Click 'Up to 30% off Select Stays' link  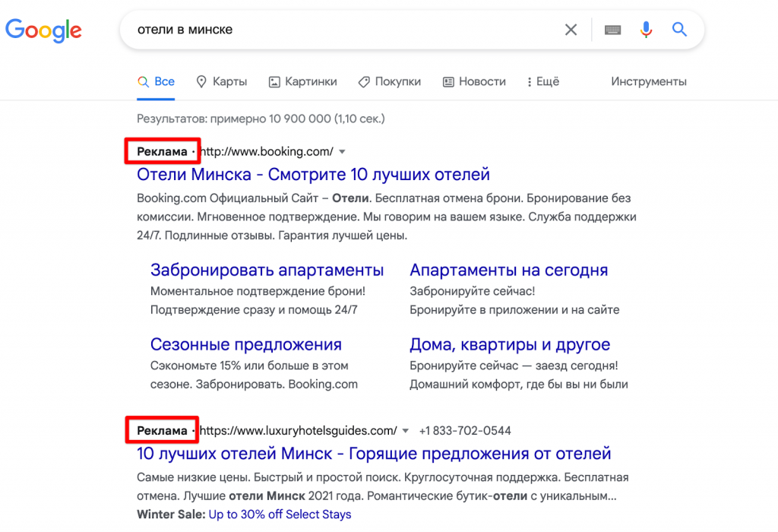point(280,515)
